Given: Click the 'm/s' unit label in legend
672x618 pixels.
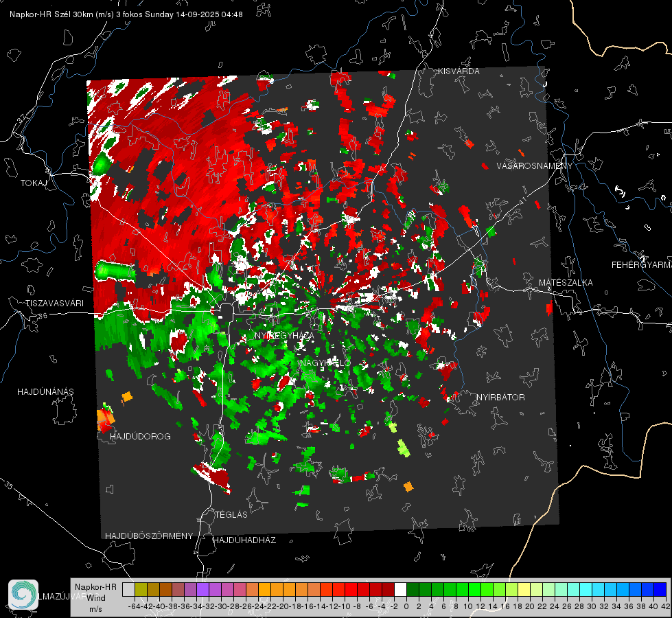Looking at the screenshot, I should tap(95, 609).
